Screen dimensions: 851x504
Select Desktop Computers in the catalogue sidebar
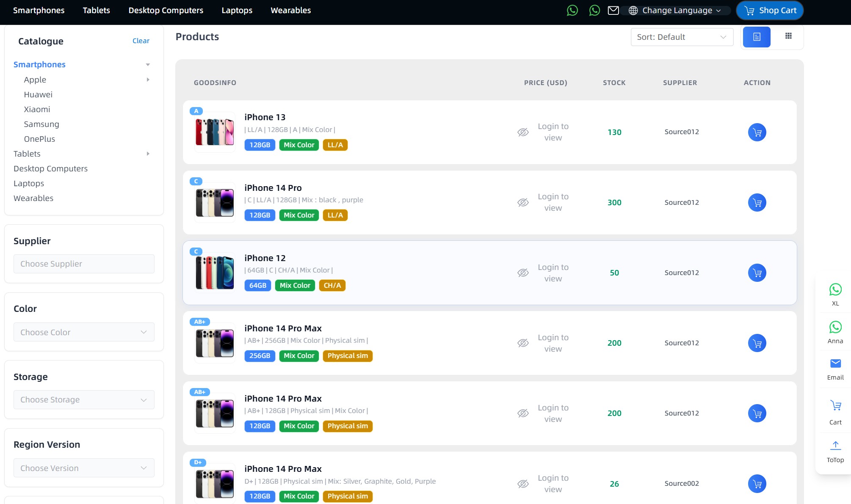click(x=50, y=168)
